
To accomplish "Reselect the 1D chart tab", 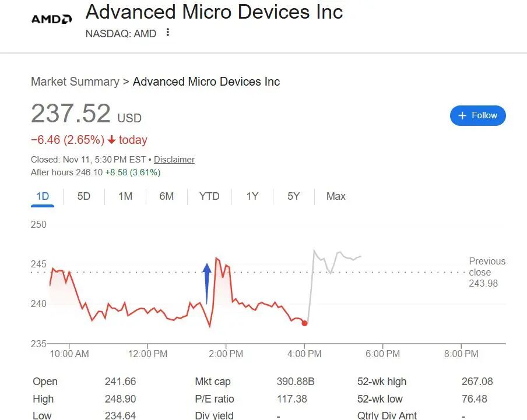I will tap(42, 196).
